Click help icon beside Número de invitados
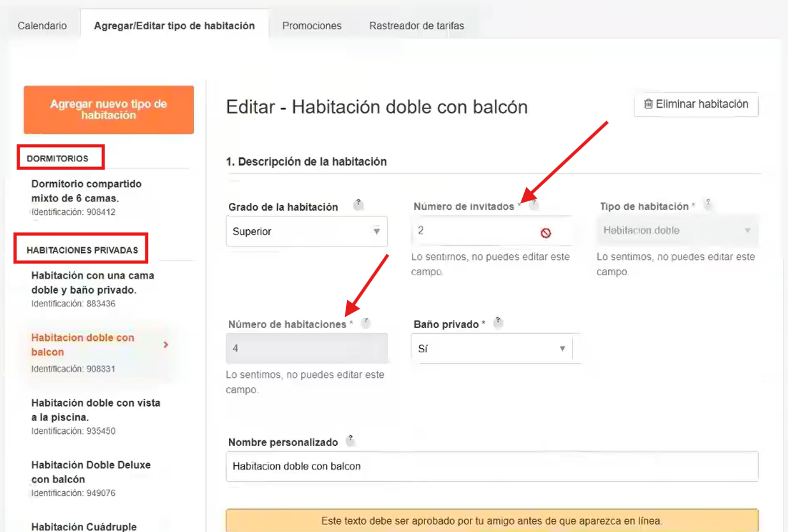The height and width of the screenshot is (532, 788). [534, 205]
